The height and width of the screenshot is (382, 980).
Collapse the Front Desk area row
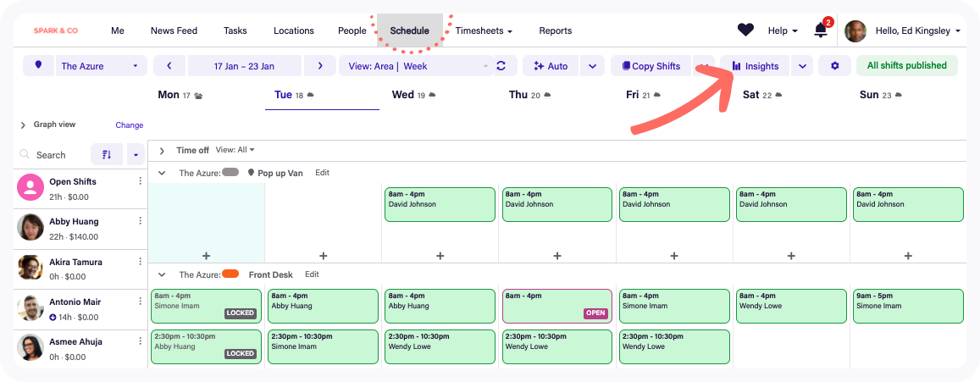pos(162,274)
